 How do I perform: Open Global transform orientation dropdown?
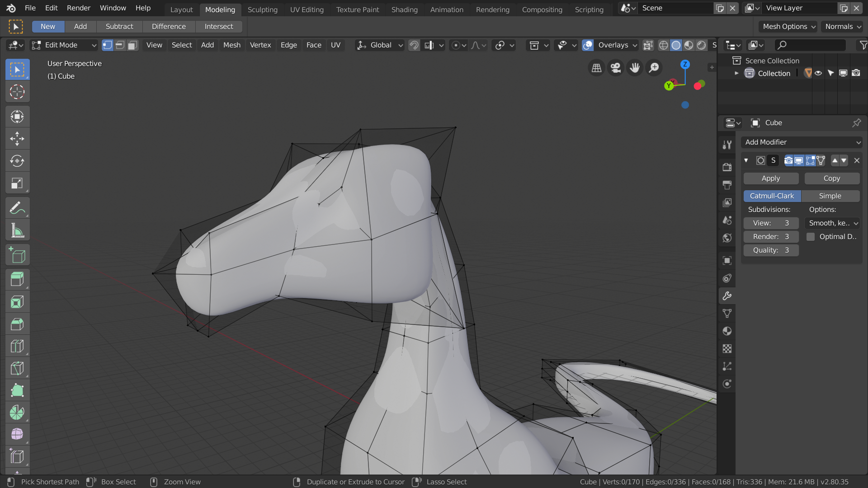380,45
